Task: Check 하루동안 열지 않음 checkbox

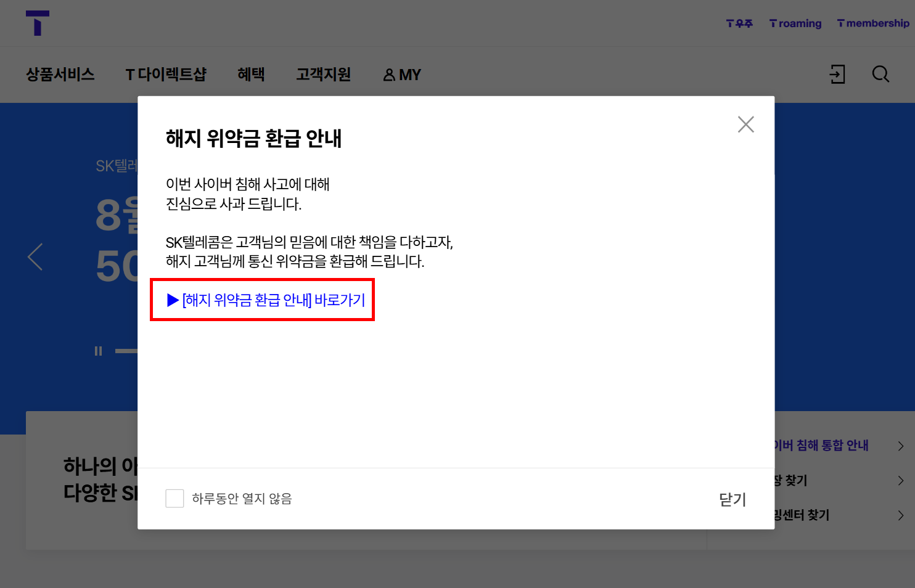Action: [x=174, y=499]
